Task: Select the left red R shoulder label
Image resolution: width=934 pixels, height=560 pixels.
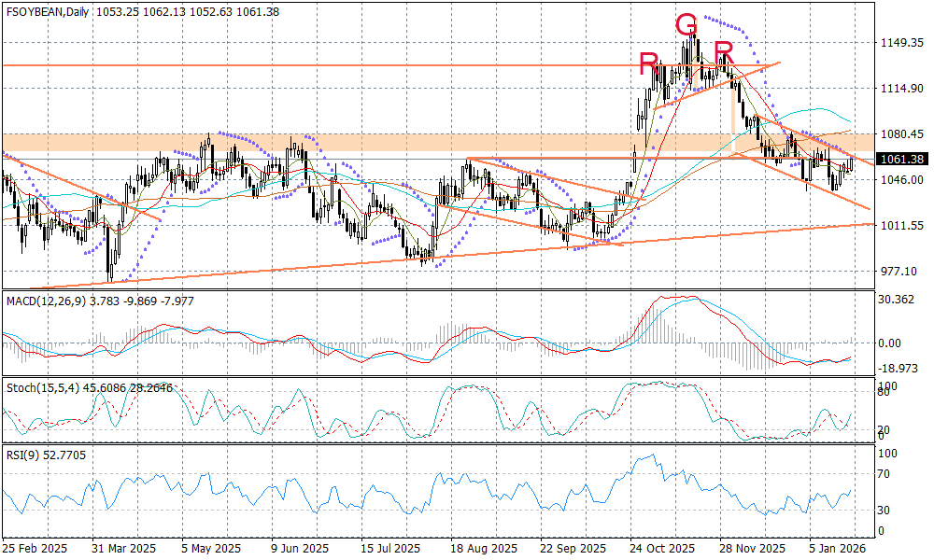Action: click(x=648, y=64)
